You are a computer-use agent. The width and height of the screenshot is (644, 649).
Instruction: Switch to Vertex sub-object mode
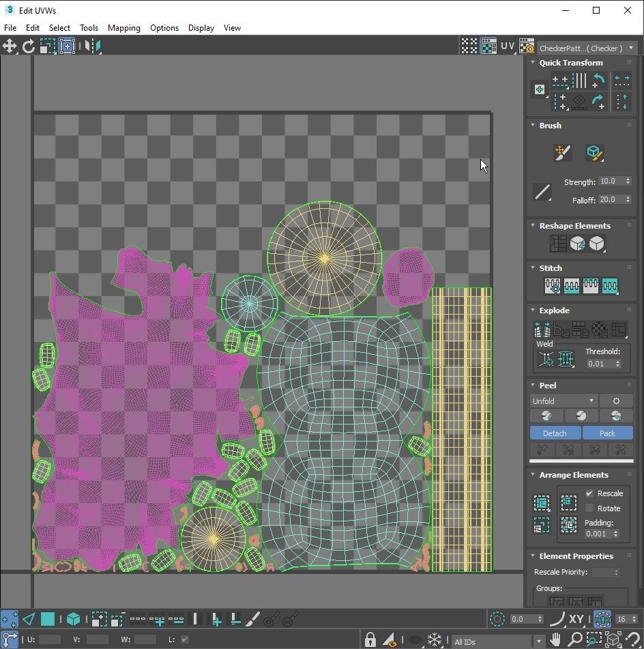(x=9, y=619)
